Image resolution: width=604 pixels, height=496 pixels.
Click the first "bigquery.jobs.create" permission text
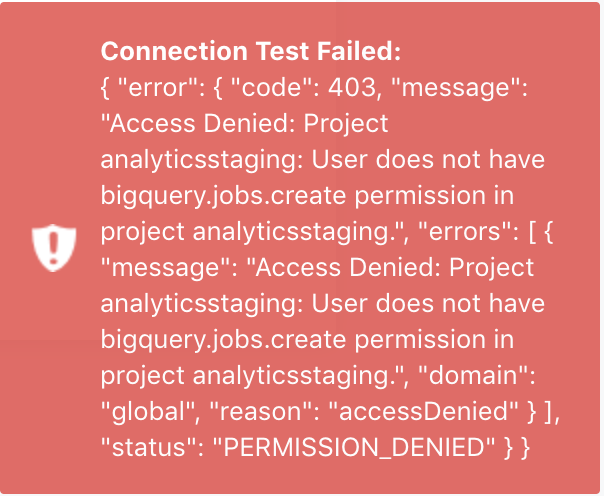pos(223,195)
